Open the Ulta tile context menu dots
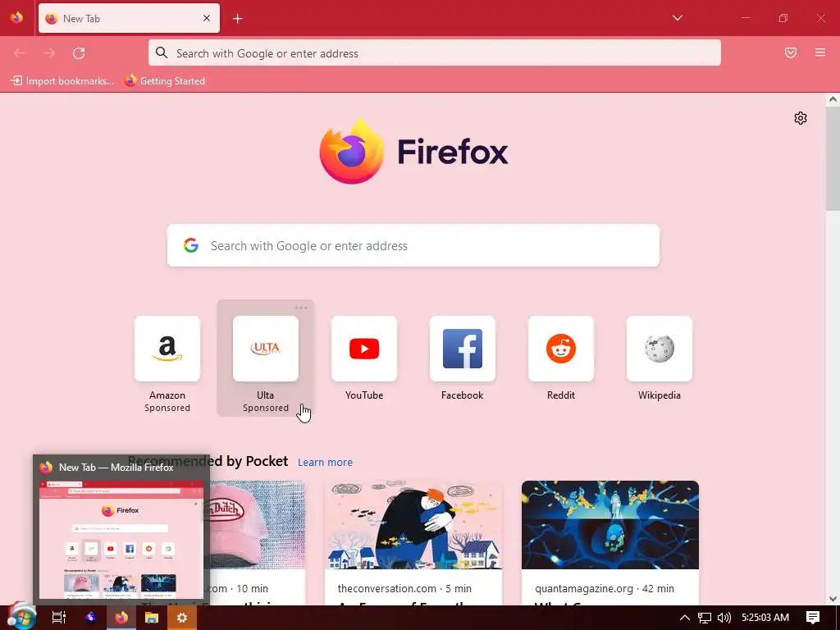Image resolution: width=840 pixels, height=630 pixels. (x=301, y=308)
